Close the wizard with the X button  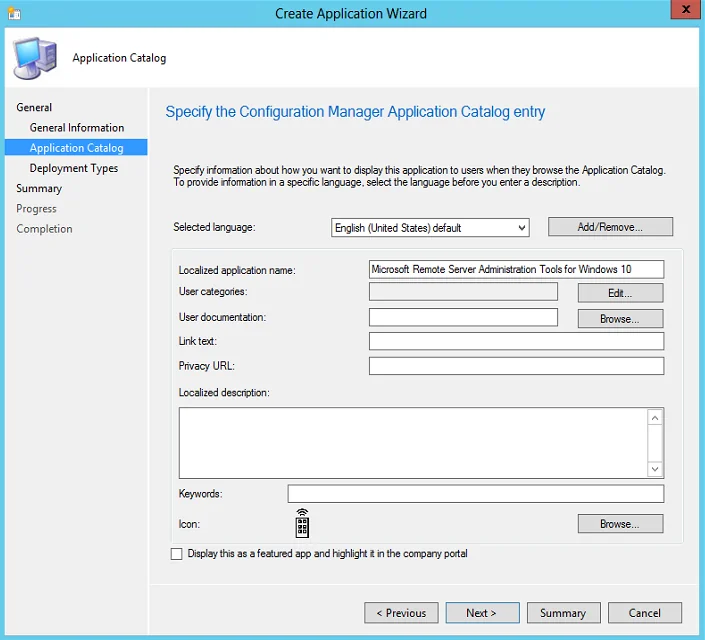point(686,9)
